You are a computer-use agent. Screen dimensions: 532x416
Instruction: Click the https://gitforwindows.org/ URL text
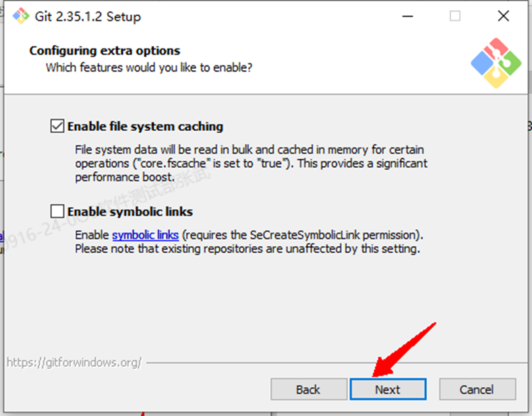click(74, 362)
